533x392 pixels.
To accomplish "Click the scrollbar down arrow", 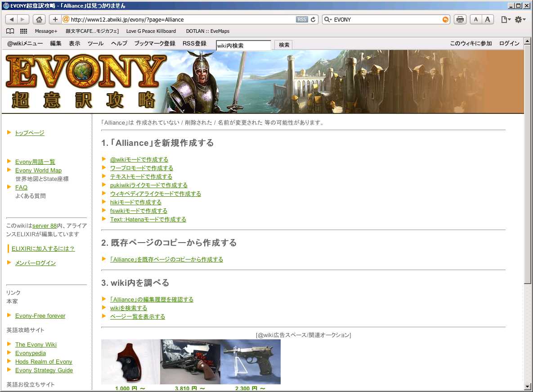I will [527, 387].
